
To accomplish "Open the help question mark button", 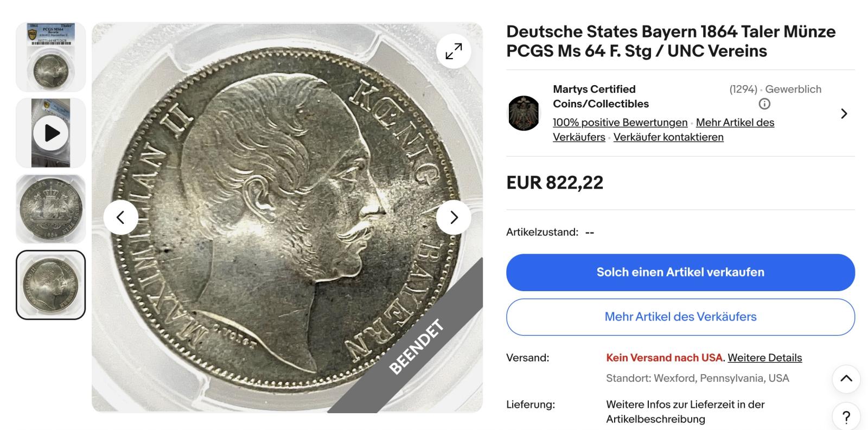I will coord(846,417).
